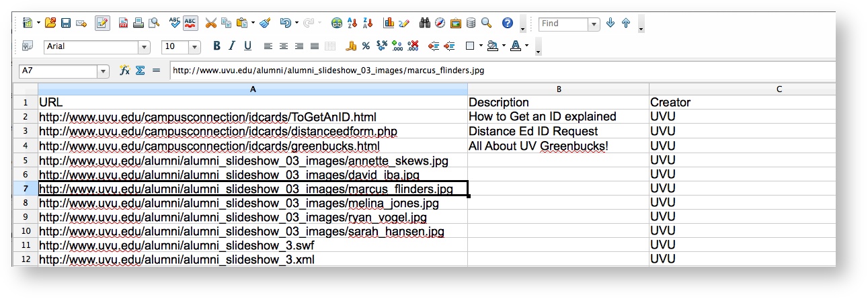Click the Save document icon
Screen dimensions: 868x299
[66, 24]
